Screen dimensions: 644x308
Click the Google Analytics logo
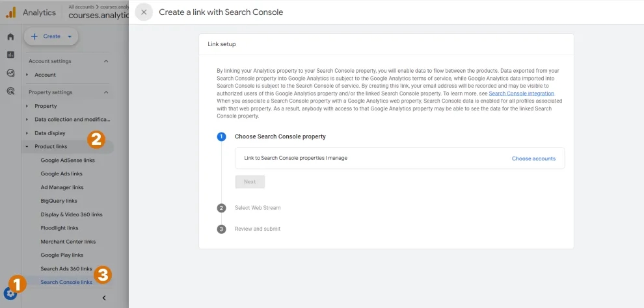click(10, 13)
